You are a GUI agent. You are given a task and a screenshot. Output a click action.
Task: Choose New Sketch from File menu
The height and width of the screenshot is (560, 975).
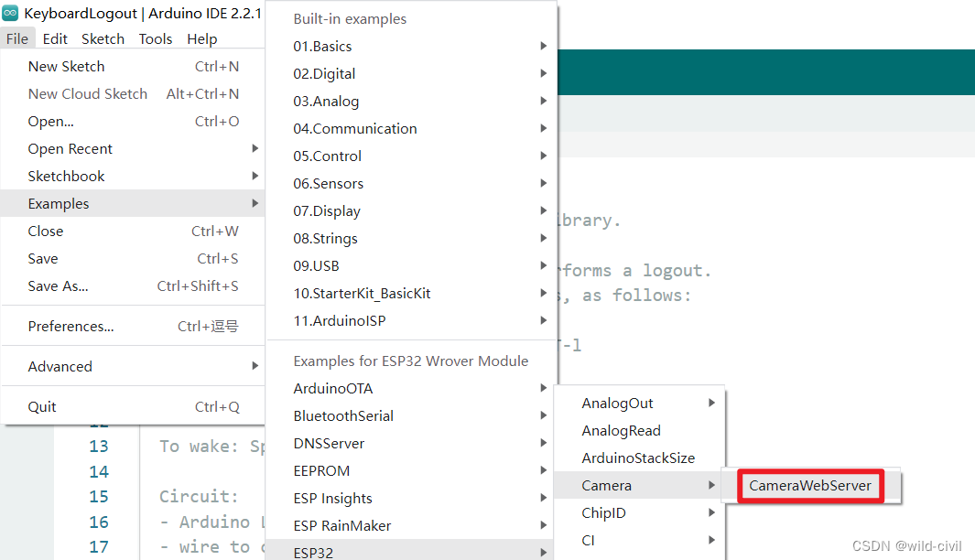coord(133,67)
